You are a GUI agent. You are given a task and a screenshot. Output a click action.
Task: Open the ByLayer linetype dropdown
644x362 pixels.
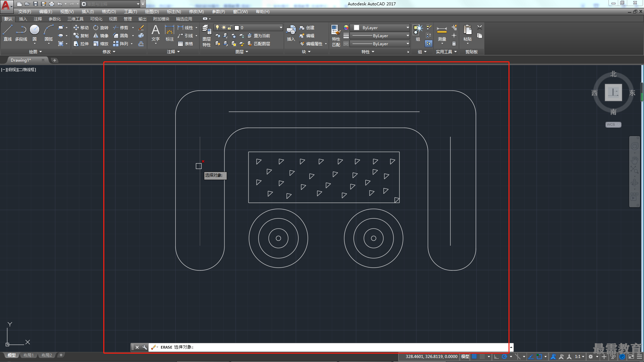380,44
